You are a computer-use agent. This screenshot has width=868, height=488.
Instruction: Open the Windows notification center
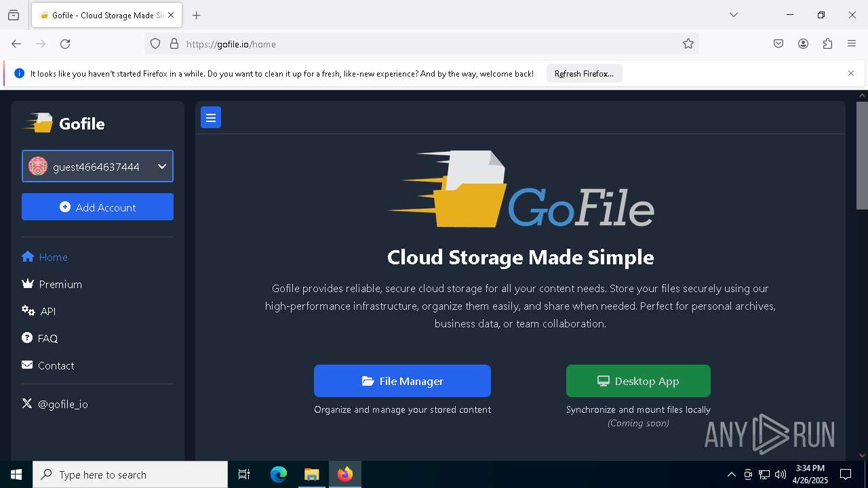click(x=846, y=474)
